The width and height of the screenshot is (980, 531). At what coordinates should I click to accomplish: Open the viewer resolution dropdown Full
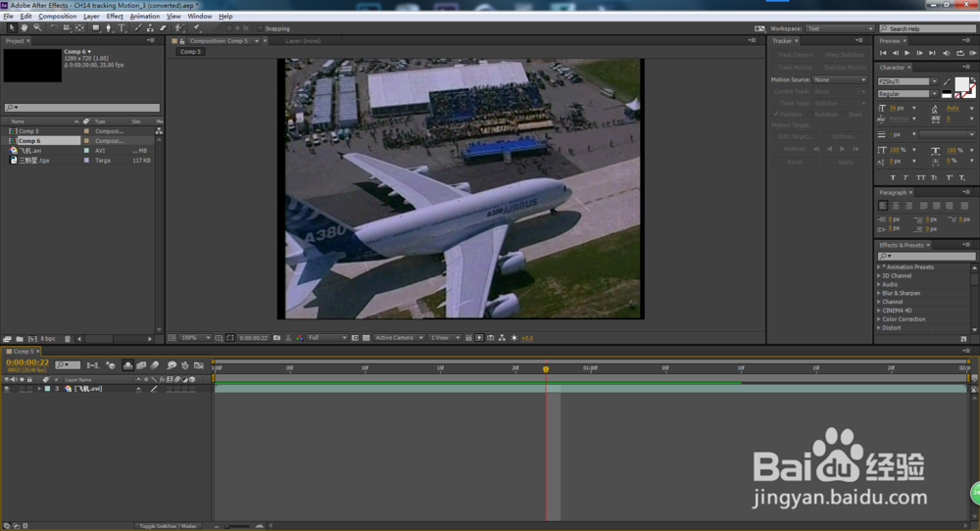tap(327, 338)
